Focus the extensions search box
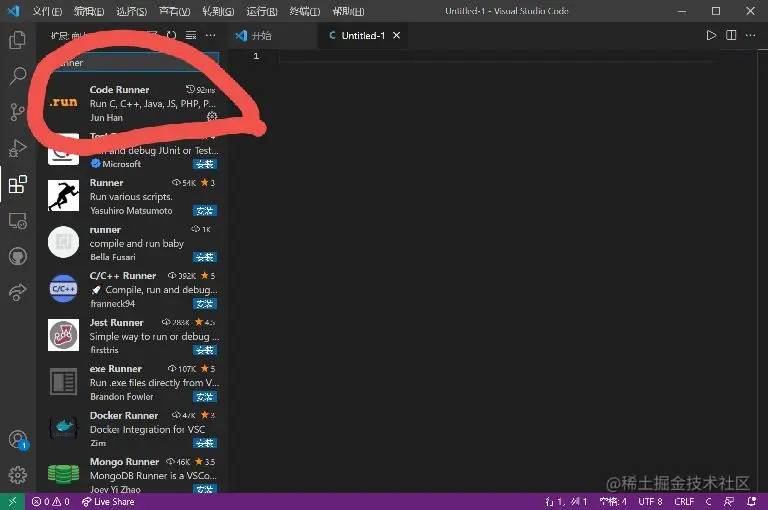Screen dimensions: 768x510 133,63
